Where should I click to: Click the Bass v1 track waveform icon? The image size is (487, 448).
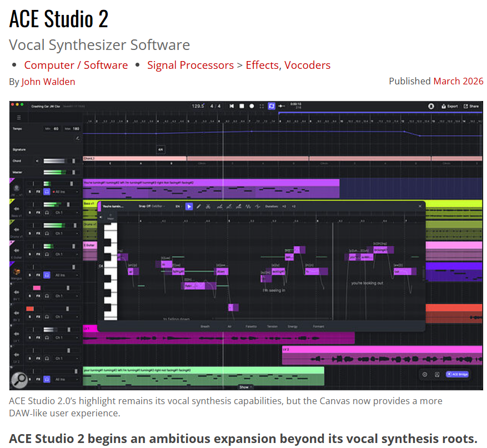[17, 209]
